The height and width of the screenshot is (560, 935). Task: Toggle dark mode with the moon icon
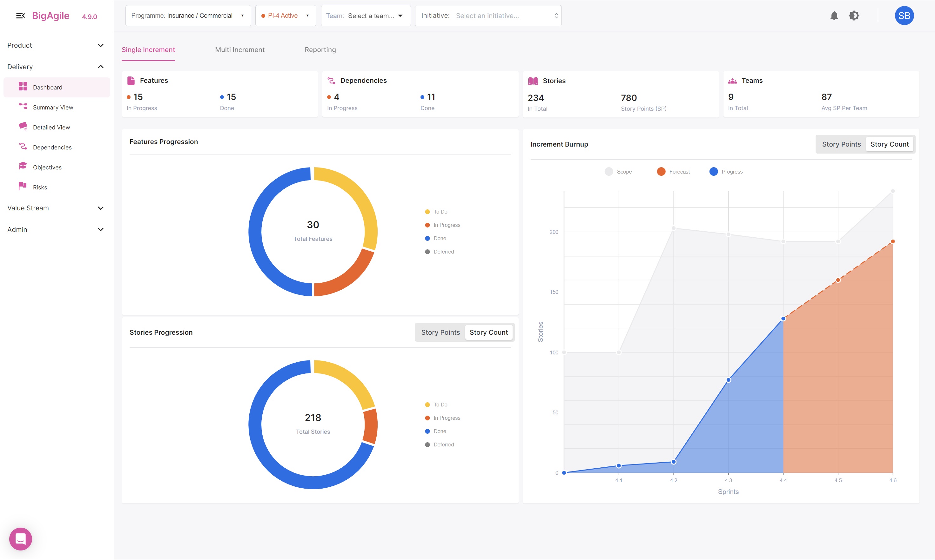[x=854, y=16]
